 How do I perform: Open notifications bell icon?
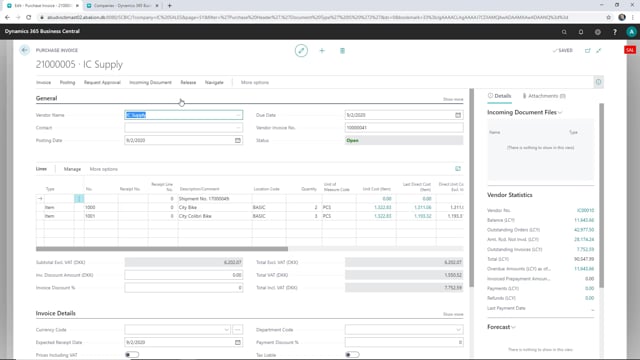(581, 32)
